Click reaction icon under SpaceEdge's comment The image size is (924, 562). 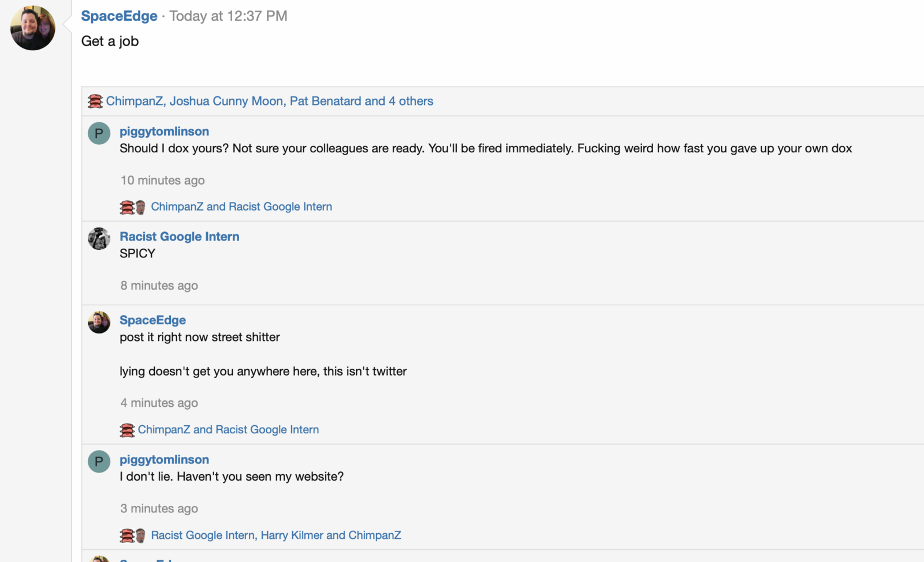(x=127, y=430)
